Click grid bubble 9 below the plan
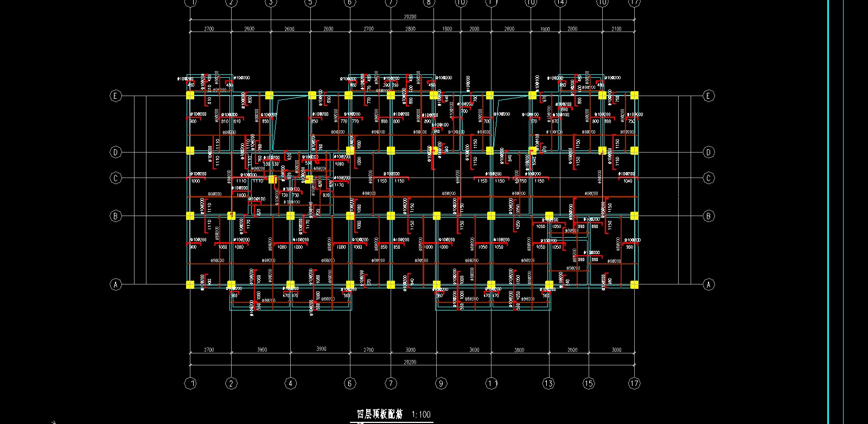Viewport: 868px width, 424px height. pos(441,384)
